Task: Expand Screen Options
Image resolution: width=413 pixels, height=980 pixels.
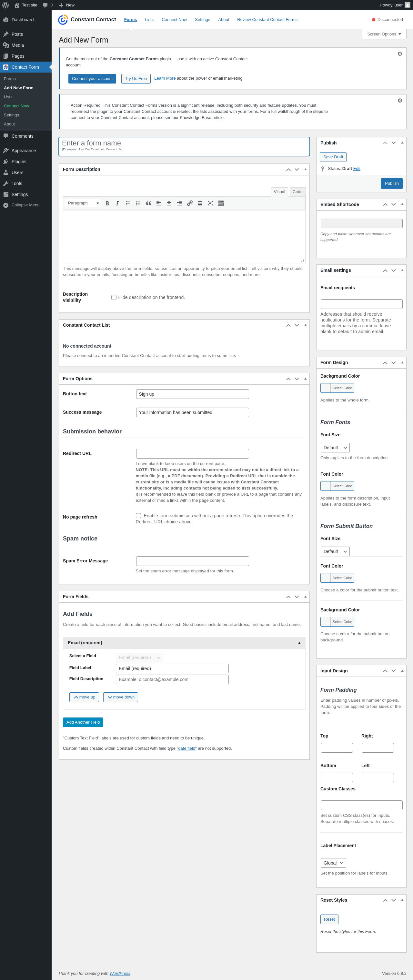Action: (384, 34)
